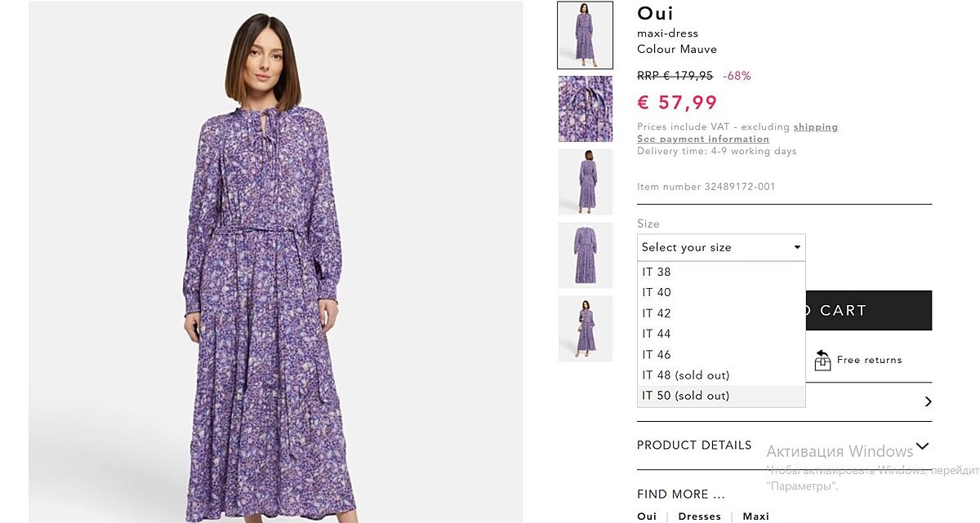View the first front-view dress thumbnail
This screenshot has width=980, height=523.
pyautogui.click(x=585, y=35)
